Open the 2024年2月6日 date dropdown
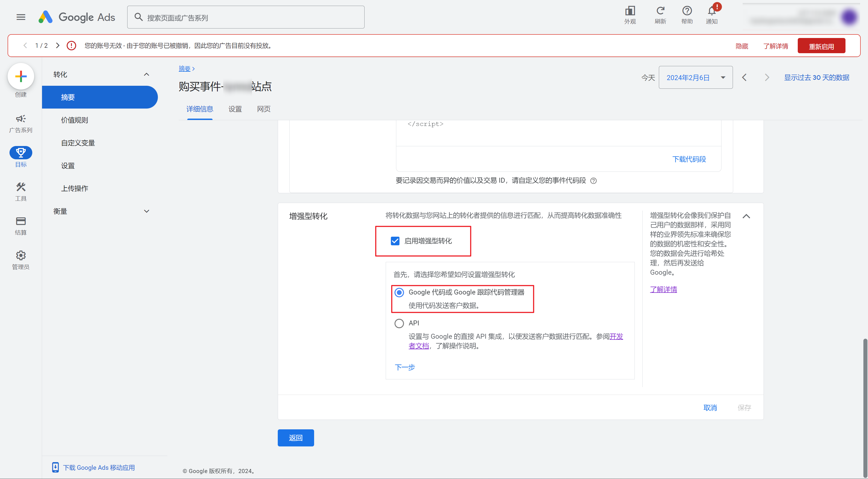The height and width of the screenshot is (479, 868). (695, 78)
